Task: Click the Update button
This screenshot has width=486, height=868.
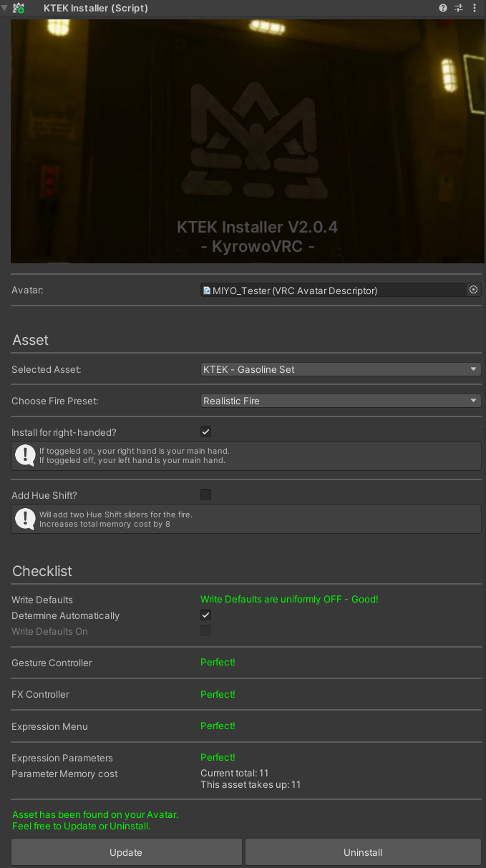Action: click(x=126, y=852)
